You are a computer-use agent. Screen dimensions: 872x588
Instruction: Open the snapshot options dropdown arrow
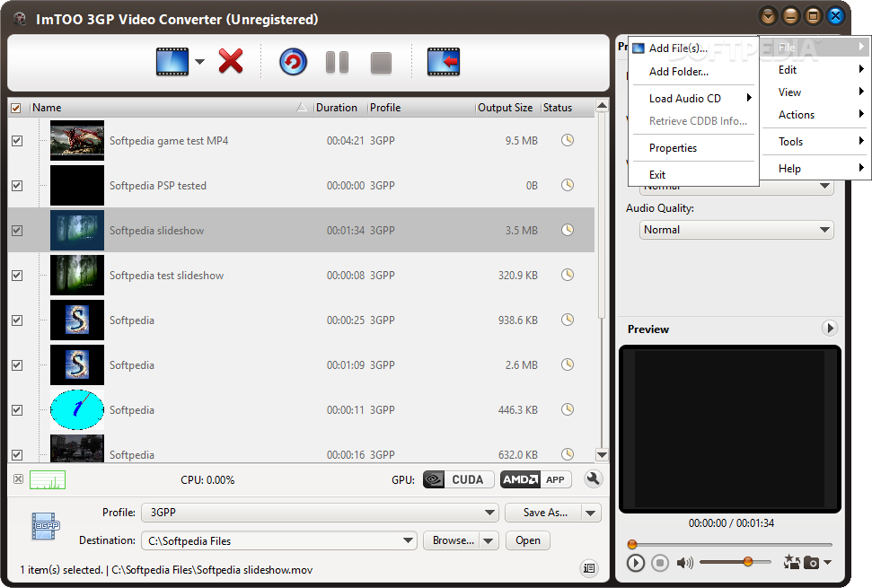point(827,563)
